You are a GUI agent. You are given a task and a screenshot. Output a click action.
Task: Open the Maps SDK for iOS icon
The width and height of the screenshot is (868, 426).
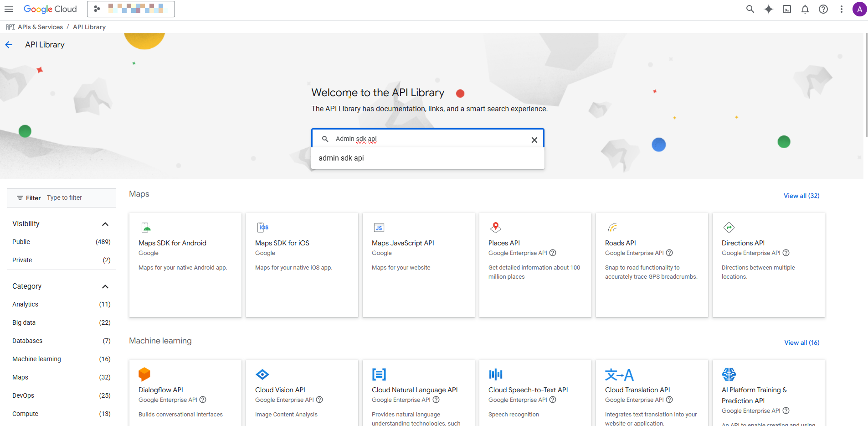263,227
